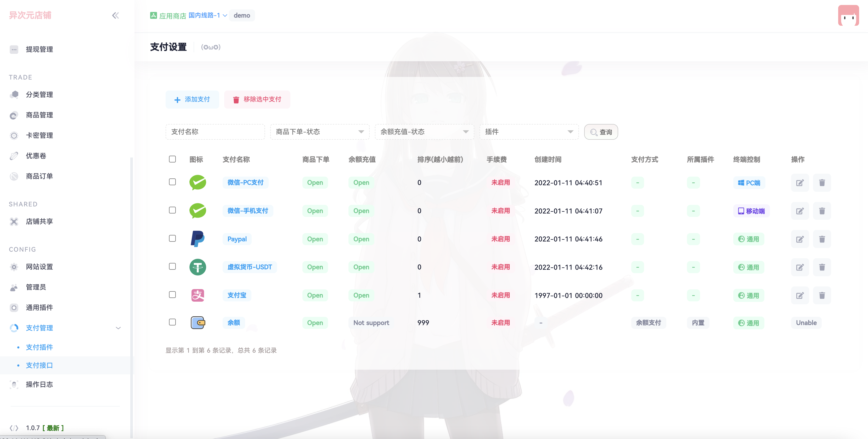Edit the Paypal payment entry
Screen dimensions: 868x439
800,239
